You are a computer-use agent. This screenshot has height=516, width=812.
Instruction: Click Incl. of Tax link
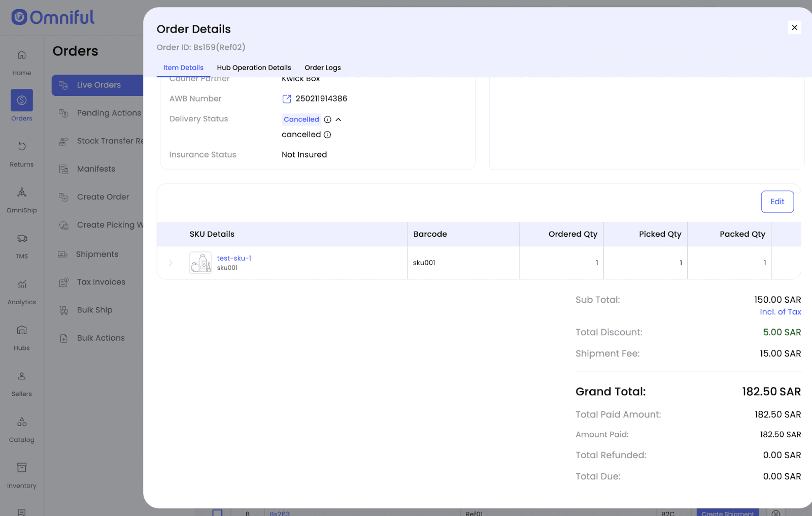(780, 312)
